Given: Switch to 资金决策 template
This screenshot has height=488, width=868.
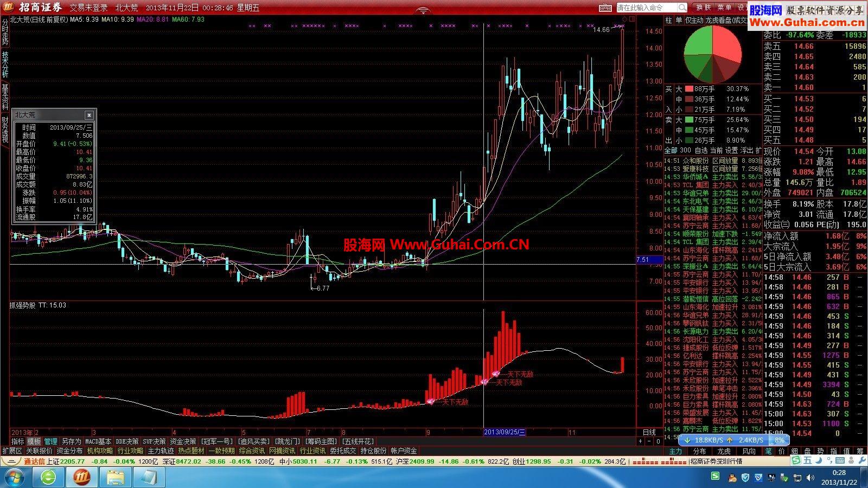Looking at the screenshot, I should click(x=183, y=442).
